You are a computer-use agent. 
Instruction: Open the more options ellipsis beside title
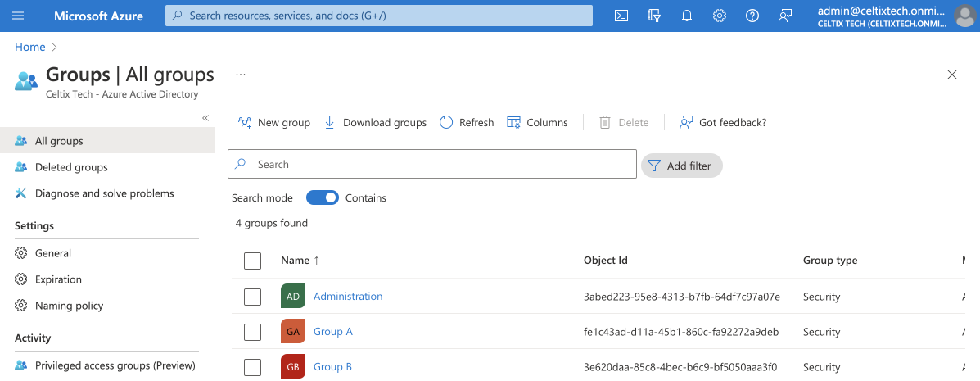point(240,75)
